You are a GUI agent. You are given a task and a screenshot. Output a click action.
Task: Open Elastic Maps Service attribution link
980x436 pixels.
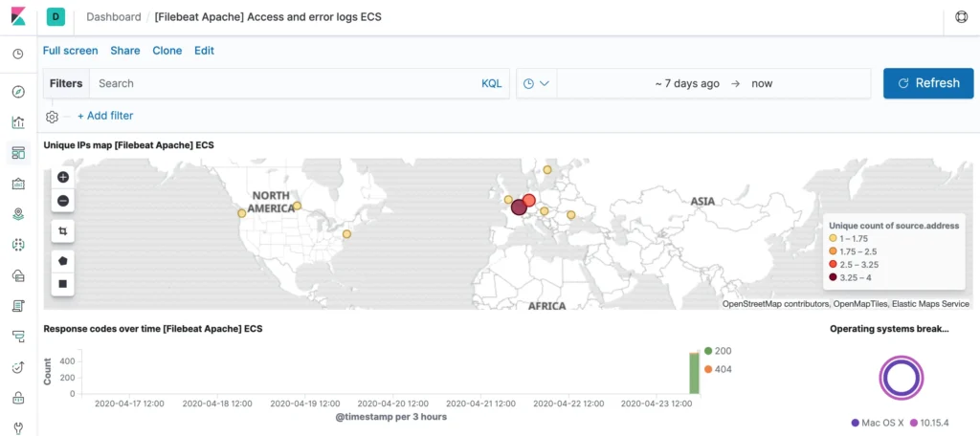pos(930,304)
